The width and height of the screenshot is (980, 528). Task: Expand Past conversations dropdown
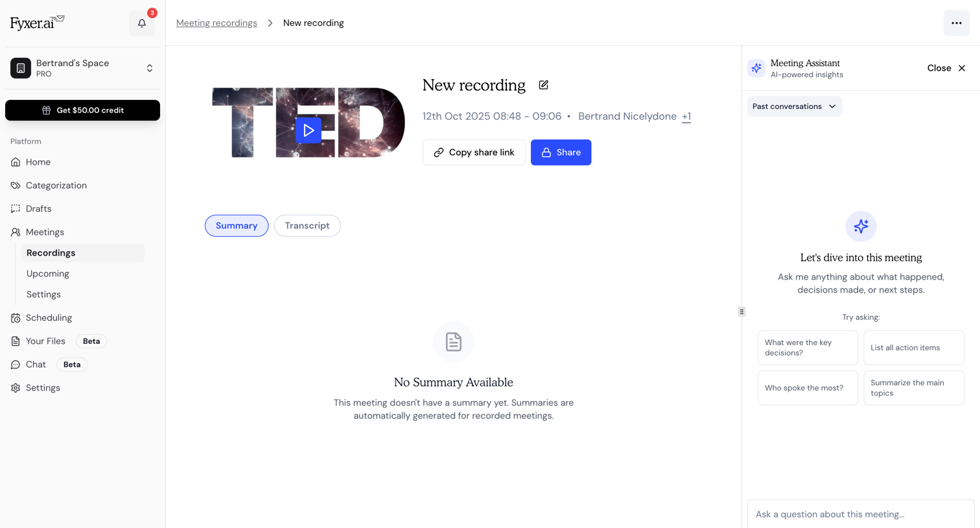pos(795,106)
